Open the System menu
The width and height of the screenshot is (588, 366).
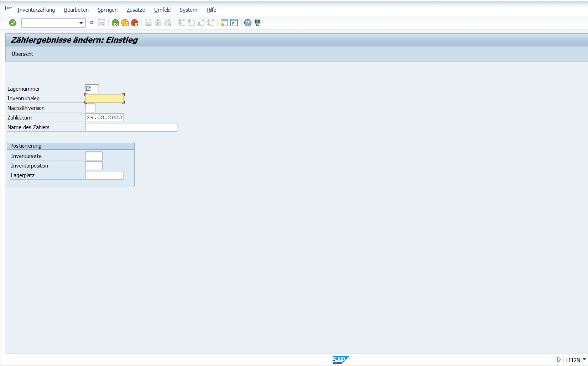click(x=188, y=10)
